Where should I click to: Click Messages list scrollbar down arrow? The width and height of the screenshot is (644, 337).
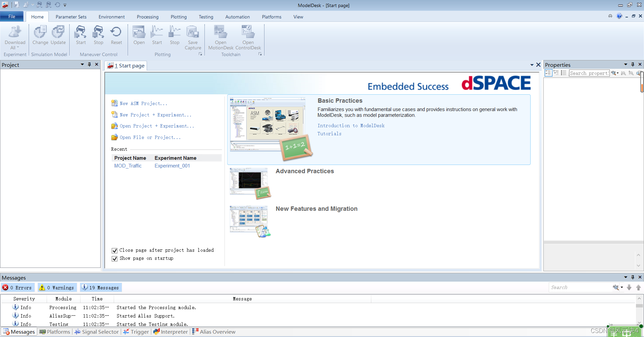[x=639, y=323]
